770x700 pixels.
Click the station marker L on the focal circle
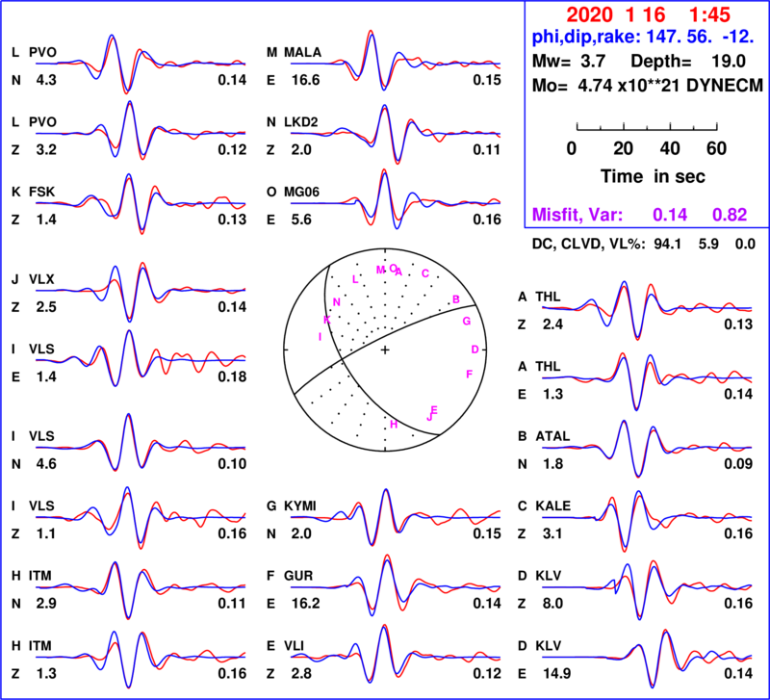click(x=355, y=279)
